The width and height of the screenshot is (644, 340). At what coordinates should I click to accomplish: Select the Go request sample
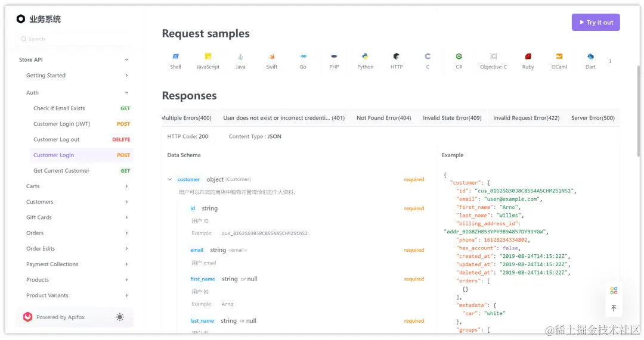tap(303, 61)
